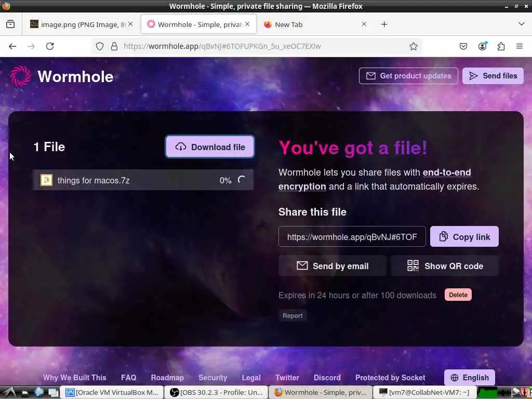Open the Legal footer link

point(251,378)
